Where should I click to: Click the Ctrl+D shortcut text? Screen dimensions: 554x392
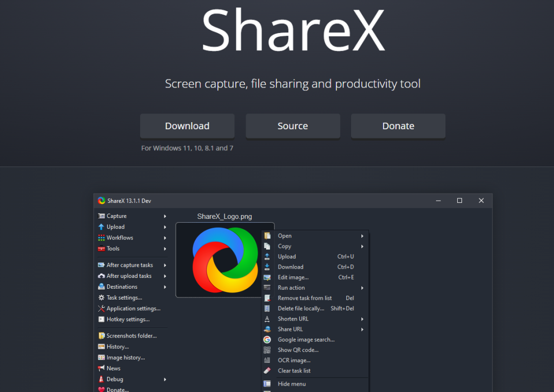pyautogui.click(x=346, y=267)
